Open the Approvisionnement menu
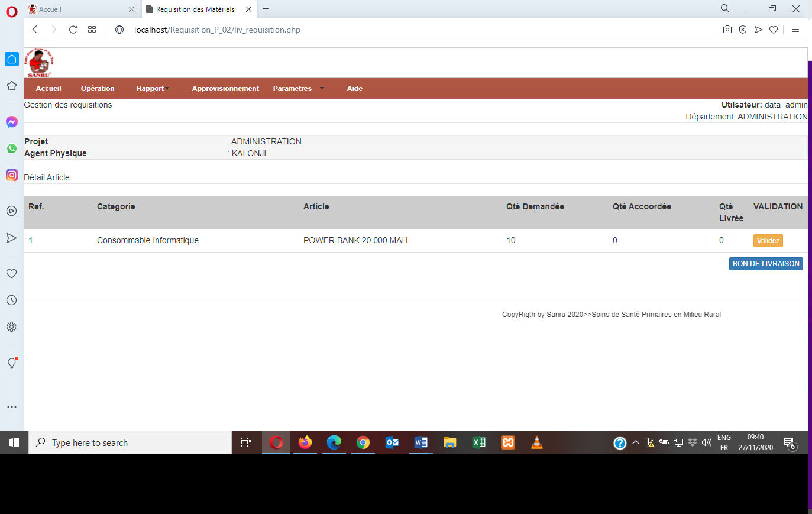The height and width of the screenshot is (514, 812). (225, 89)
